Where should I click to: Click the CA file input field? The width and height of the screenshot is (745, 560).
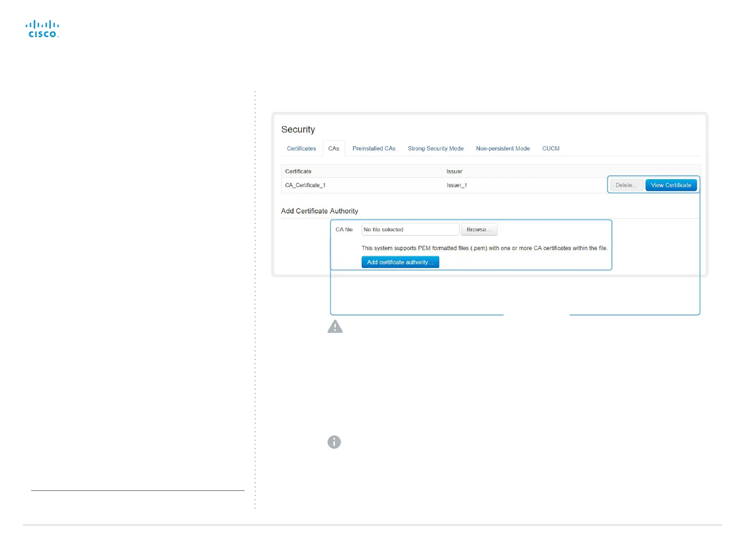[x=410, y=229]
